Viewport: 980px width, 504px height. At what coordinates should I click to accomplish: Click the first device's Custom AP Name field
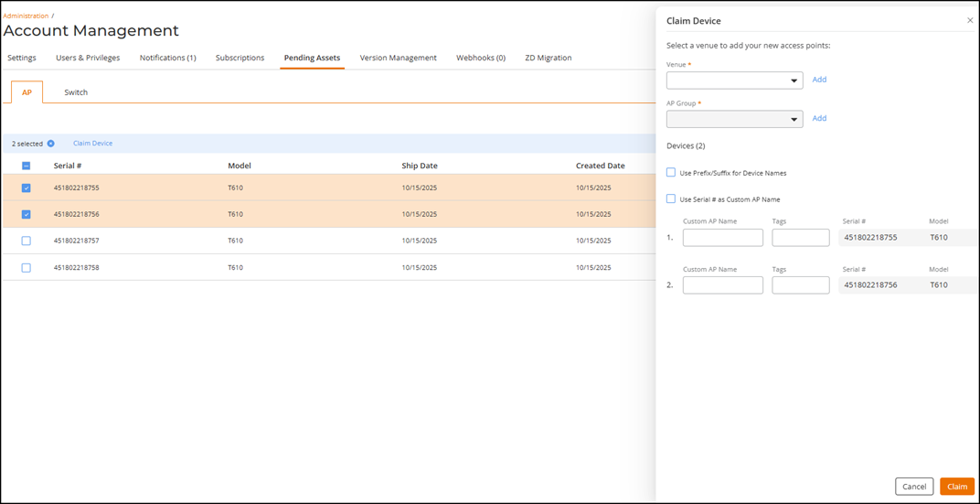(722, 238)
